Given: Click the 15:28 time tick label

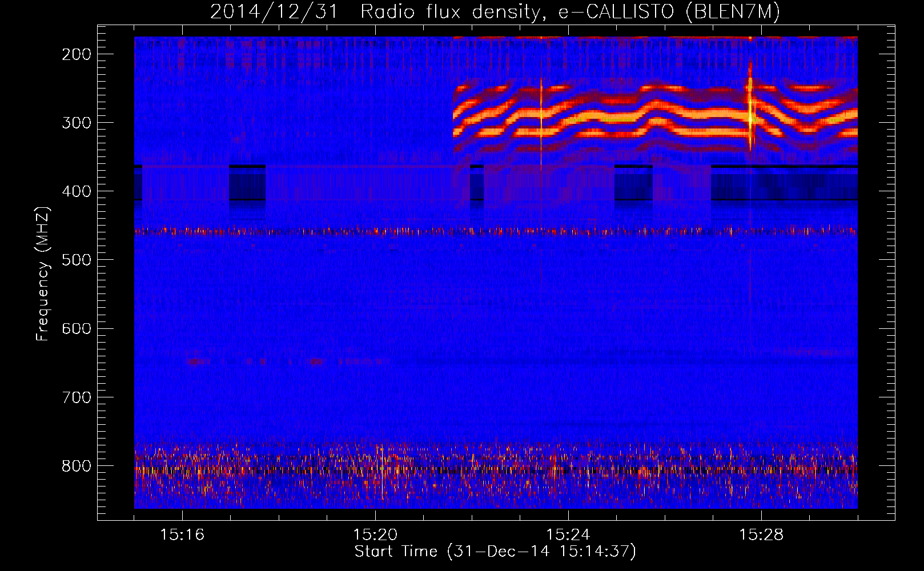Looking at the screenshot, I should [x=761, y=535].
